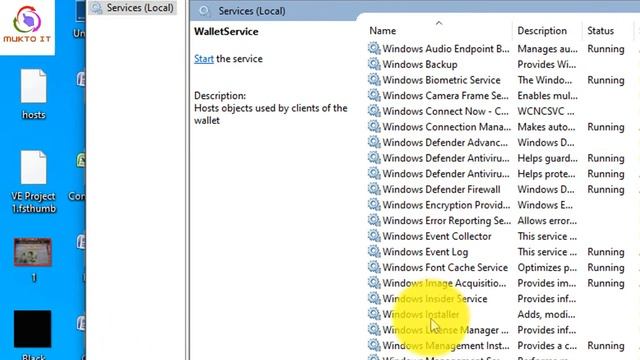Select Windows Audio Endpoint B... service name
The width and height of the screenshot is (640, 360).
pos(446,49)
